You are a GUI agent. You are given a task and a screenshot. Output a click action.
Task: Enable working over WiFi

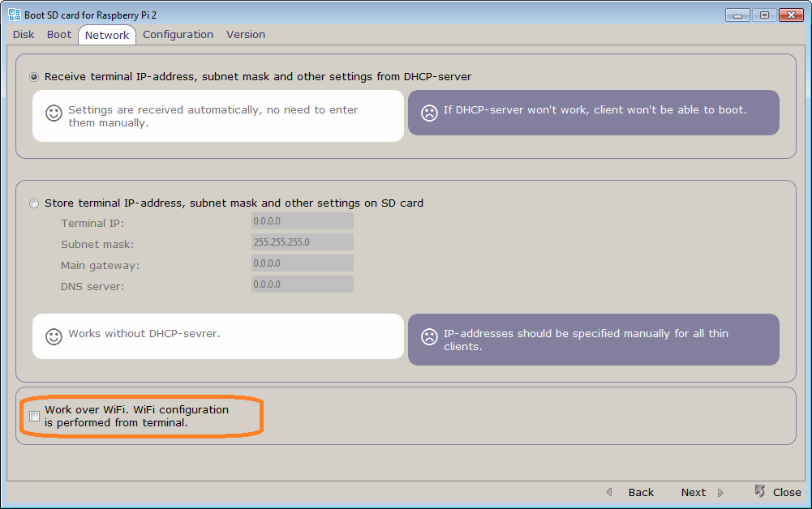(34, 416)
